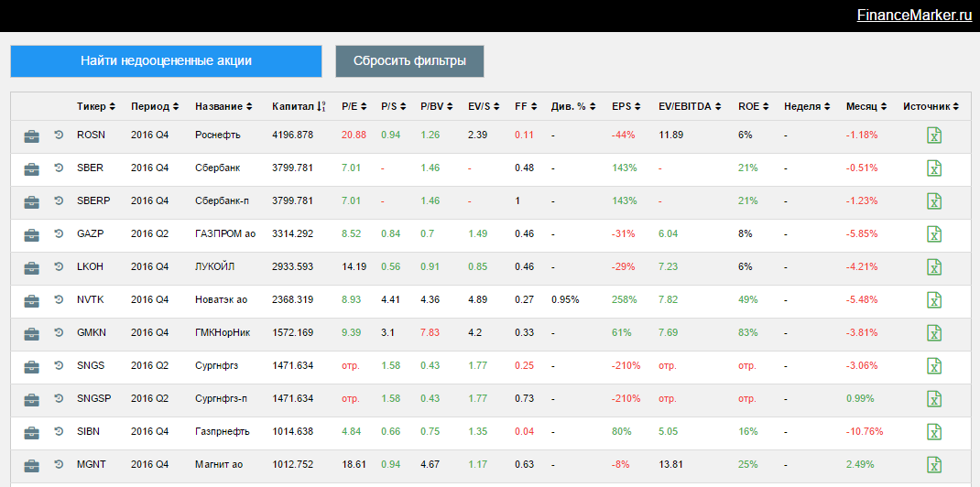Click Газпрнефть company name
980x487 pixels.
pyautogui.click(x=223, y=432)
